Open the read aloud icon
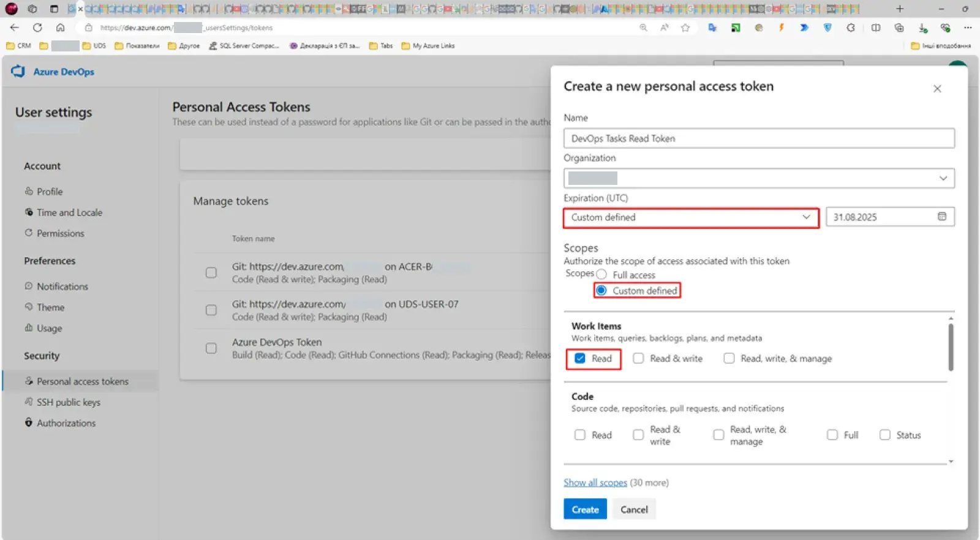Image resolution: width=980 pixels, height=540 pixels. coord(665,28)
